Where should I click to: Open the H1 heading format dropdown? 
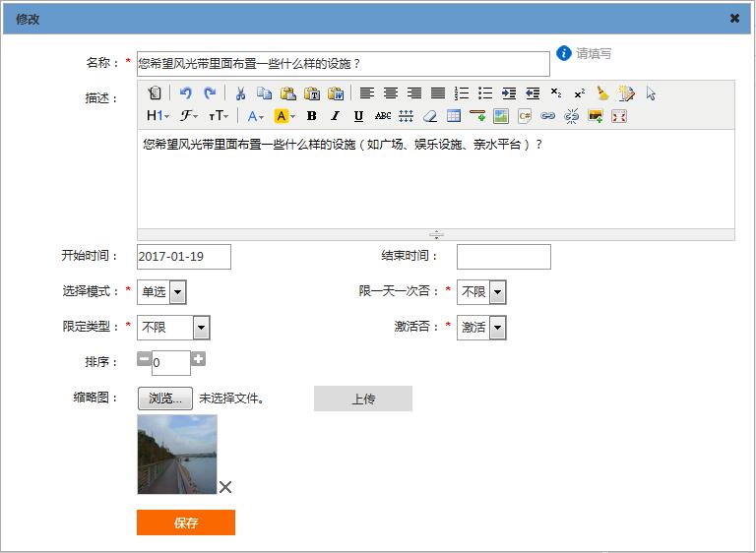157,116
